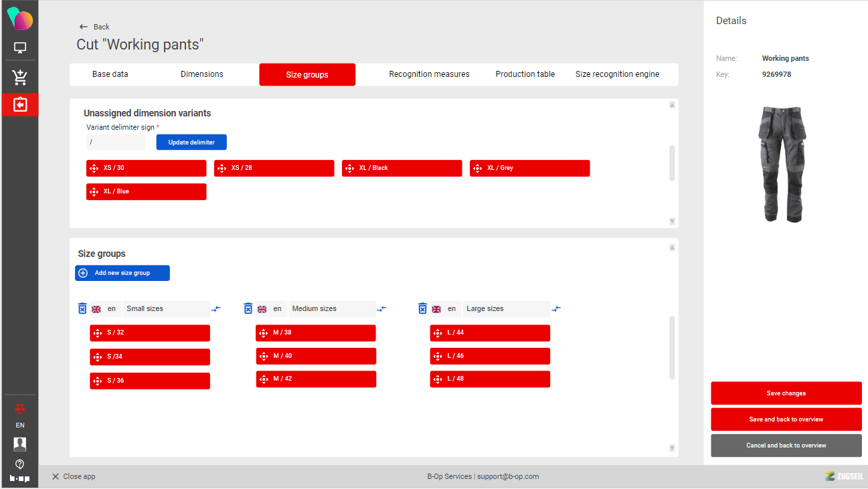
Task: Click the user profile icon in sidebar
Action: pyautogui.click(x=19, y=444)
